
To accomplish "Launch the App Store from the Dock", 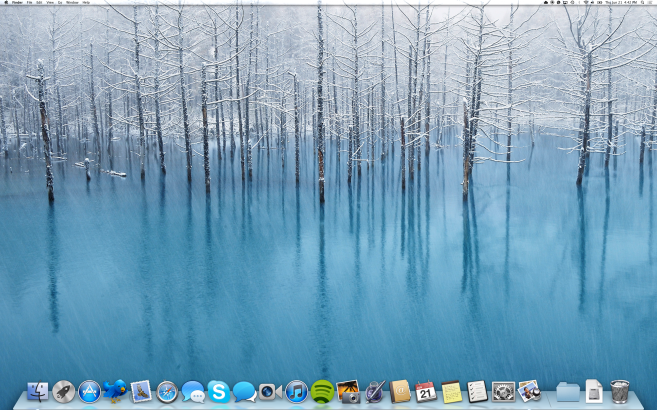I will (x=90, y=391).
